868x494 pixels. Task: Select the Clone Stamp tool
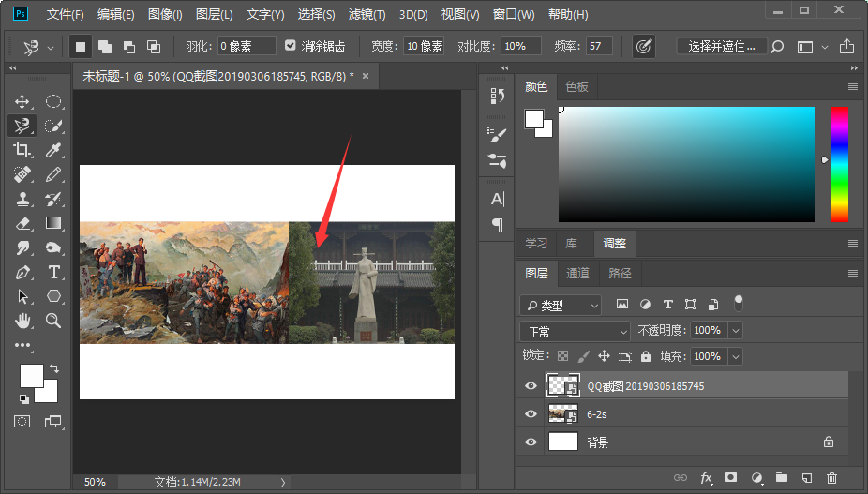pos(22,199)
